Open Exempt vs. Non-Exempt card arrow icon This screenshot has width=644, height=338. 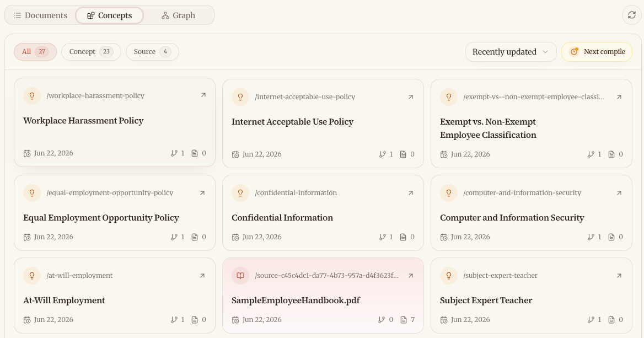click(619, 97)
